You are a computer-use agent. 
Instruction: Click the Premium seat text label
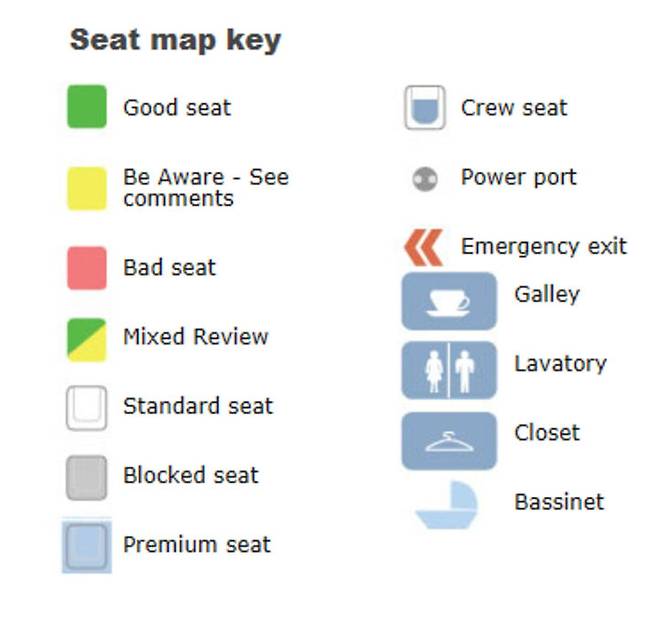click(x=196, y=545)
